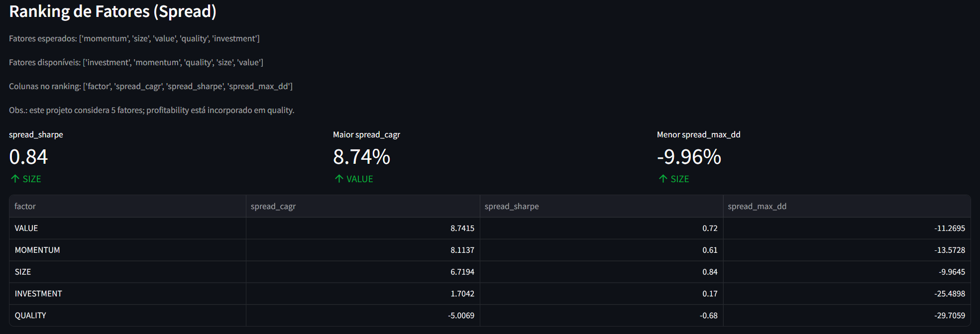Sort by the spread_max_dd column header
The image size is (980, 334).
click(847, 206)
